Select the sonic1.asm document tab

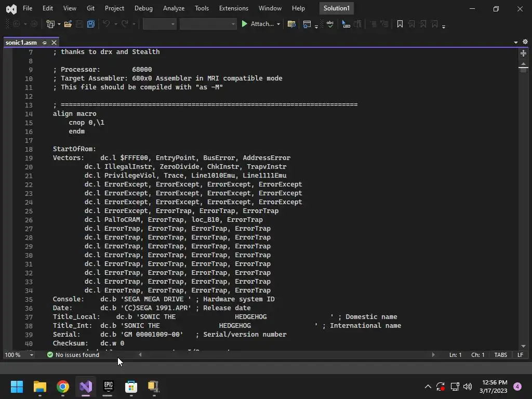pyautogui.click(x=21, y=43)
